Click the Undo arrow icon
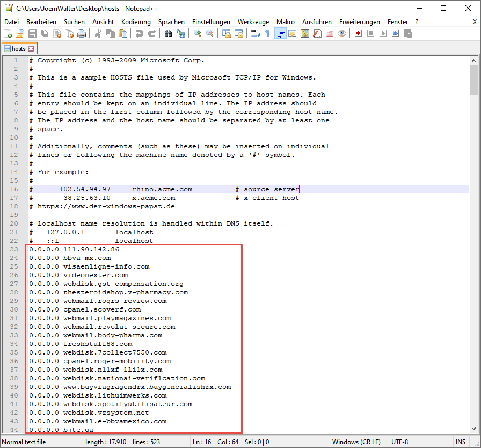 click(140, 33)
